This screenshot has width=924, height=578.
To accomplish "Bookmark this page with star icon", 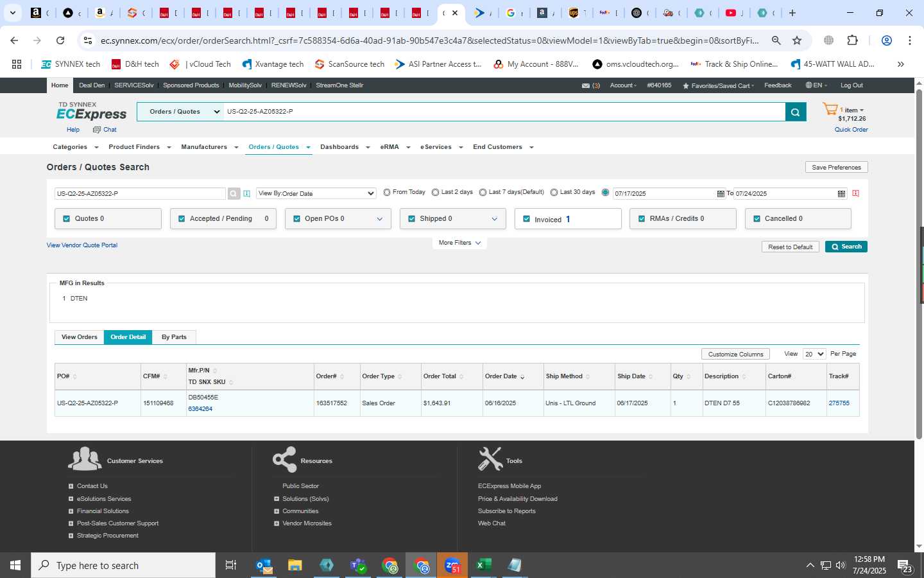I will pyautogui.click(x=797, y=40).
